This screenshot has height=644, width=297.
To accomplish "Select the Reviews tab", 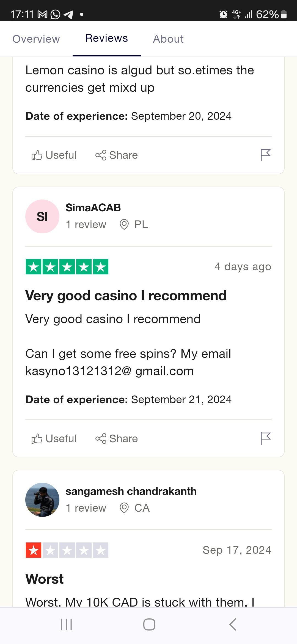I will point(106,39).
